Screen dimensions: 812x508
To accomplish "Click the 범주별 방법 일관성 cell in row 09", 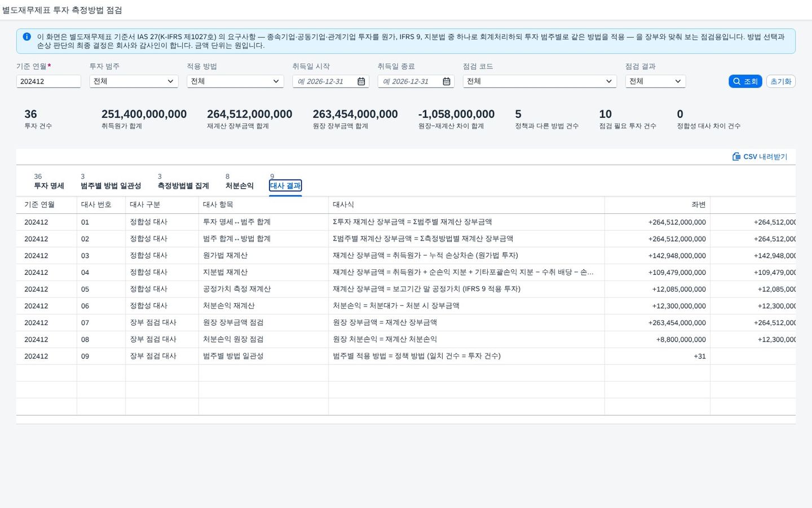I will (263, 356).
